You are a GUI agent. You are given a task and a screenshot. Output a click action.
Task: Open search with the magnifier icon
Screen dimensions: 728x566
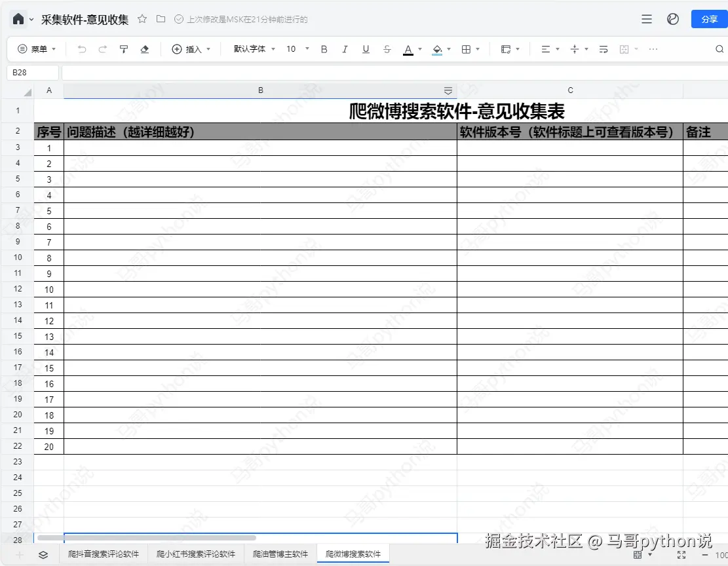[719, 48]
